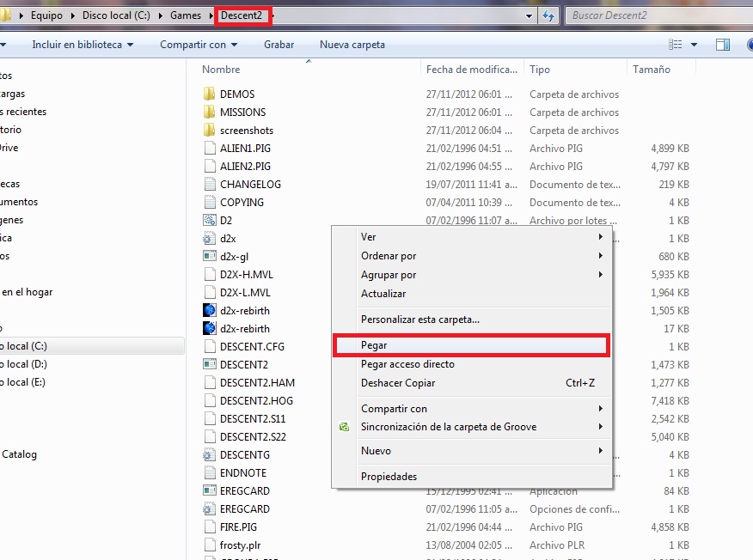Expand breadcrumb arrow after Games

click(211, 15)
